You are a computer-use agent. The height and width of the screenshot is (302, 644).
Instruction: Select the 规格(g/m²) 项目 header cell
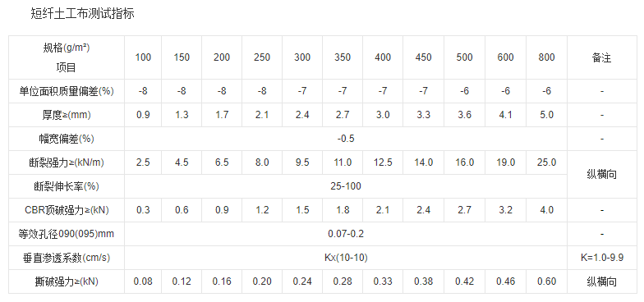pos(67,57)
